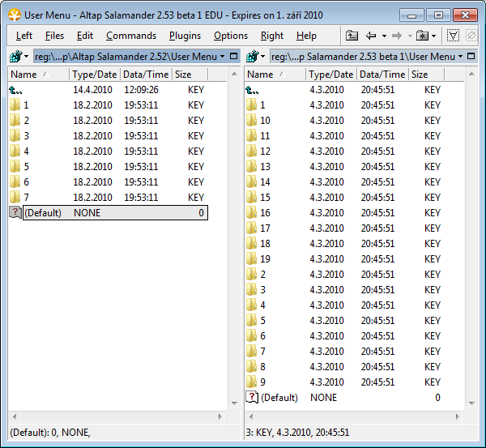
Task: Expand the hot paths dropdown arrow
Action: (x=434, y=36)
